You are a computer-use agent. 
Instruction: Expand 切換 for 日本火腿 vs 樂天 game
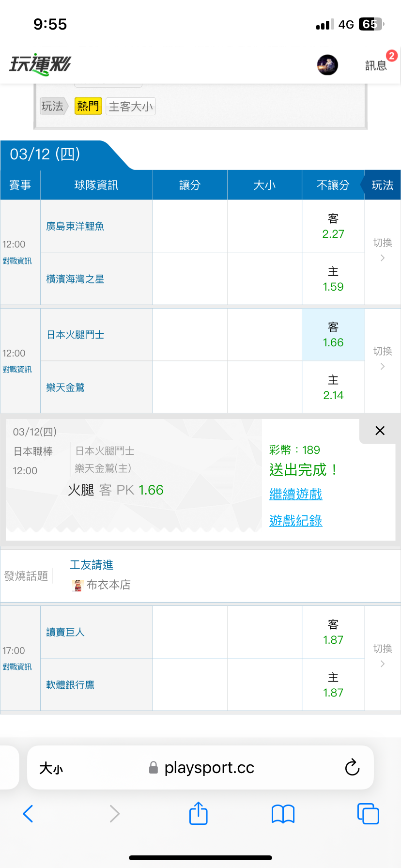pyautogui.click(x=383, y=358)
